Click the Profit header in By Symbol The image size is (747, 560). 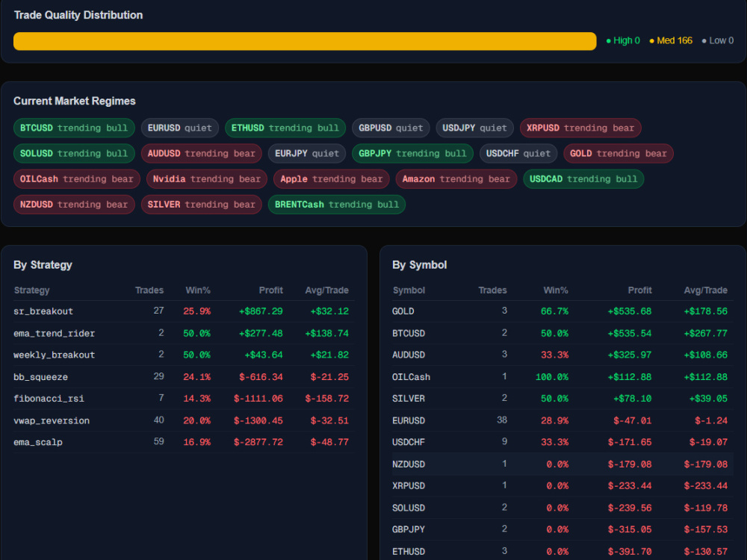coord(640,290)
